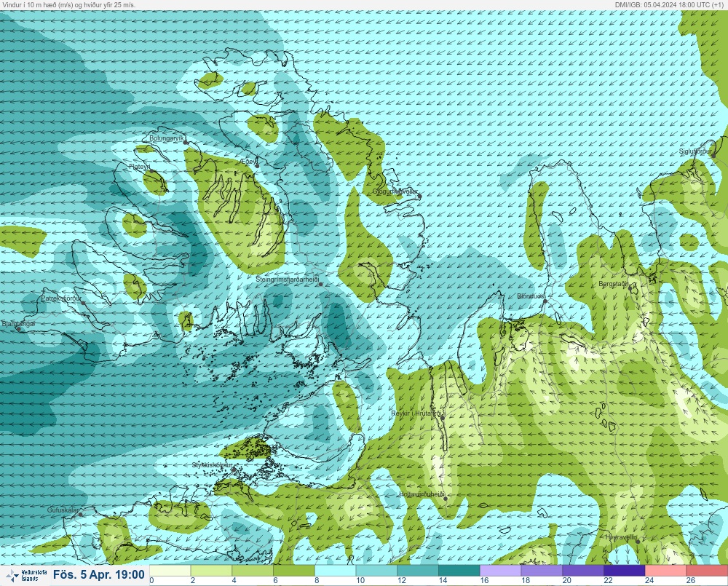Click the 16-18 m/s lavender legend swatch
Image resolution: width=728 pixels, height=586 pixels.
(501, 570)
